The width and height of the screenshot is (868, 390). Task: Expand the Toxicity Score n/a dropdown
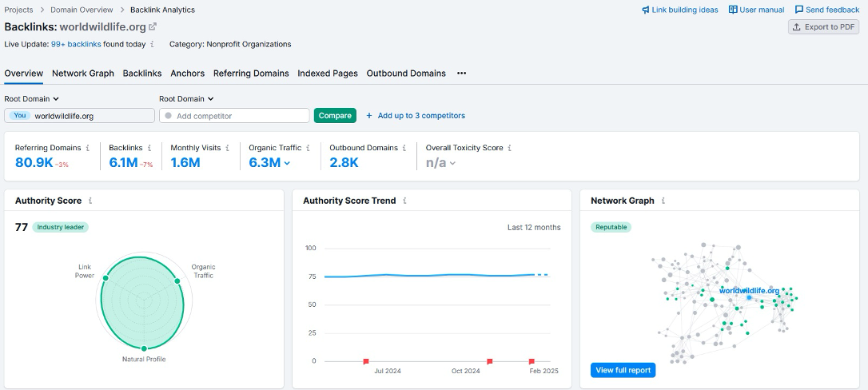pos(452,163)
